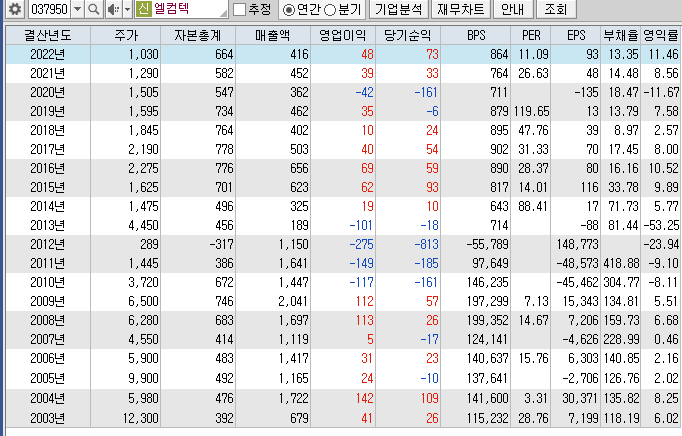Click stock price 12,300 in 2003년 row
The image size is (682, 436).
[x=140, y=418]
